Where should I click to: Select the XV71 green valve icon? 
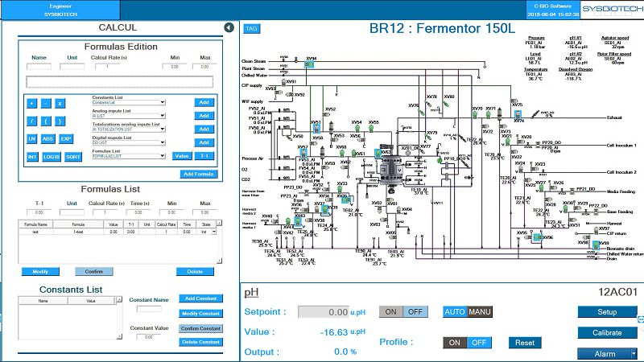488,114
